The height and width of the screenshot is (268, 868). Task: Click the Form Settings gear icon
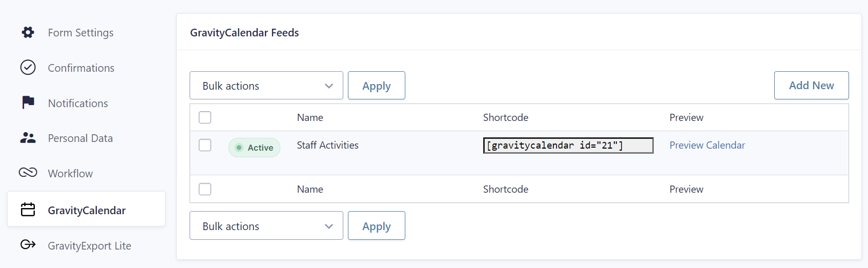pyautogui.click(x=28, y=32)
